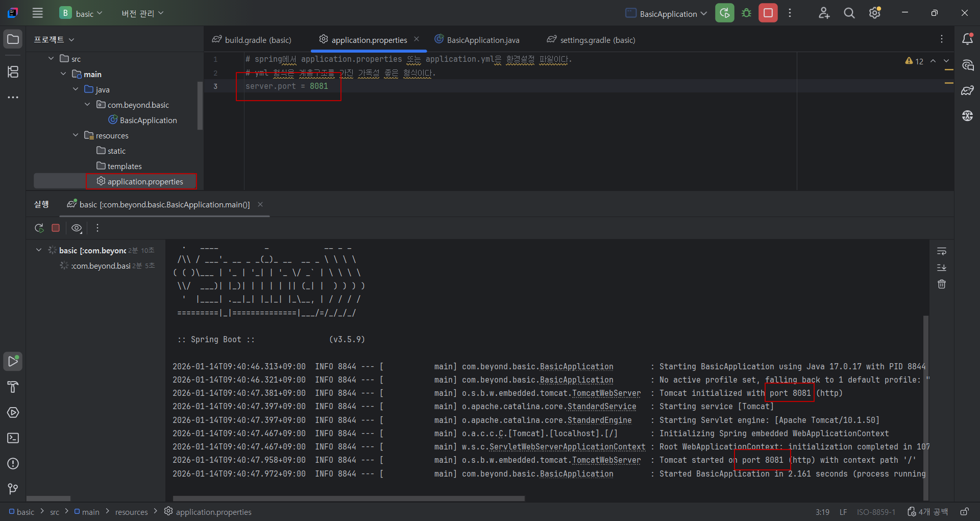Toggle read-only lock in status bar
This screenshot has width=980, height=521.
click(x=965, y=511)
